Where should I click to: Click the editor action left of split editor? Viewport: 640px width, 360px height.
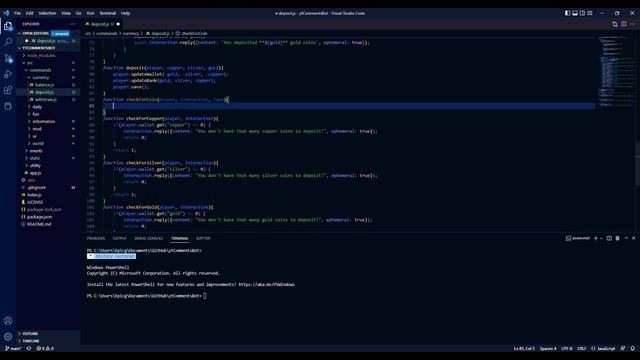coord(615,24)
